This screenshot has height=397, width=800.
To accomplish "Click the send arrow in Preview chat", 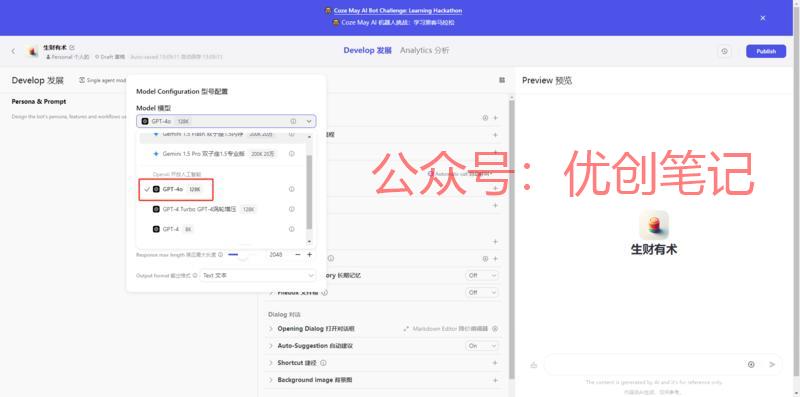I will (x=772, y=364).
